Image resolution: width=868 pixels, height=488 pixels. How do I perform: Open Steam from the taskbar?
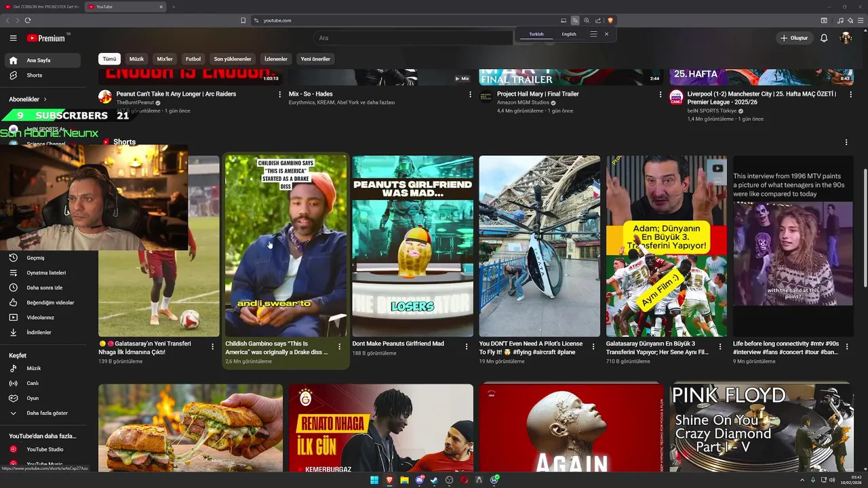click(434, 480)
